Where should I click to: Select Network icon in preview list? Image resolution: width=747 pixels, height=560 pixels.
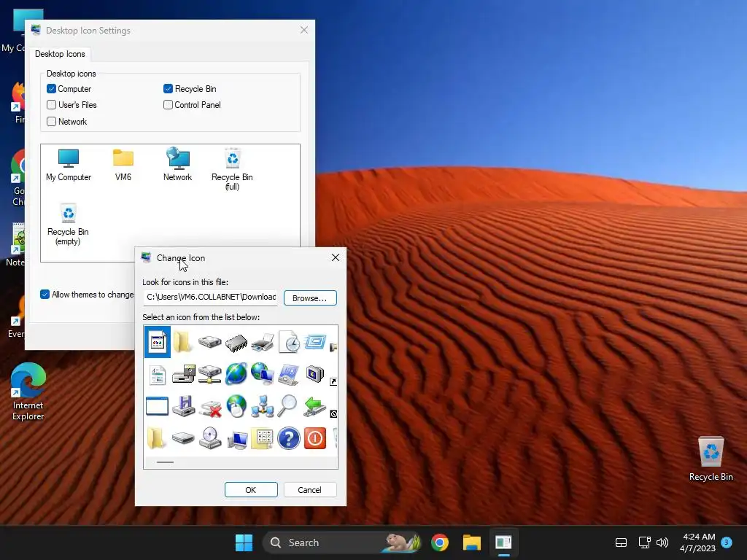click(x=178, y=165)
